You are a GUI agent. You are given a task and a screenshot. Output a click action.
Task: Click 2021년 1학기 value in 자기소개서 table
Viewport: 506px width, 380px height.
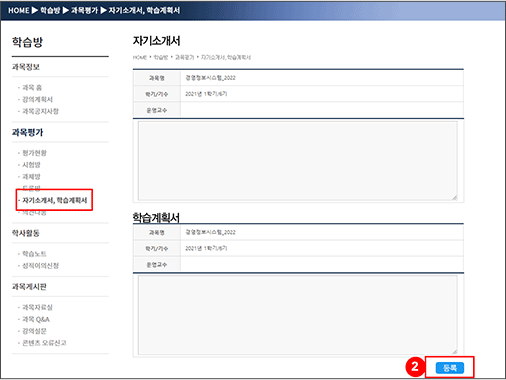pos(206,94)
